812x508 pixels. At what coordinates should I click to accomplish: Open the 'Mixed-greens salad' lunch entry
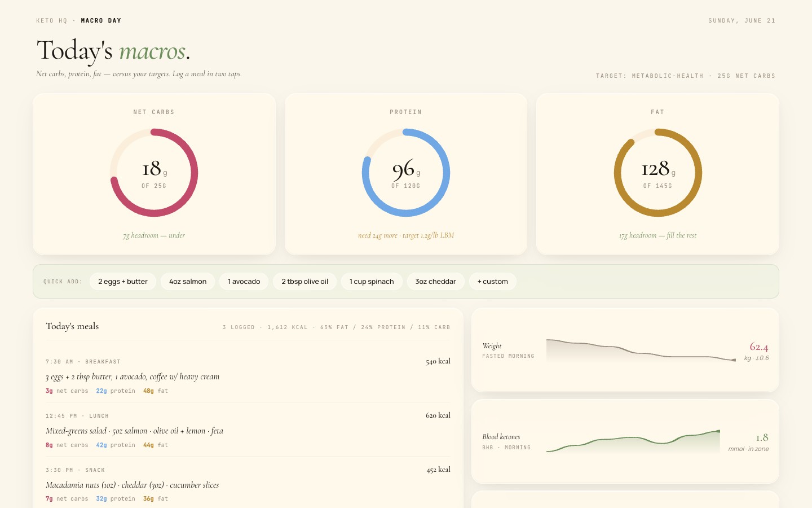[134, 431]
